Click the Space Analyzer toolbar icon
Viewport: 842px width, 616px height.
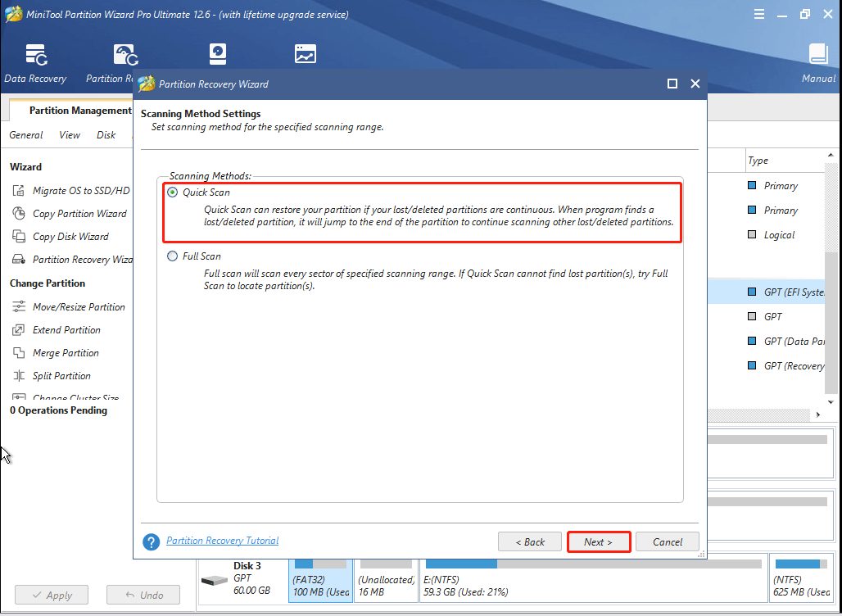(305, 54)
